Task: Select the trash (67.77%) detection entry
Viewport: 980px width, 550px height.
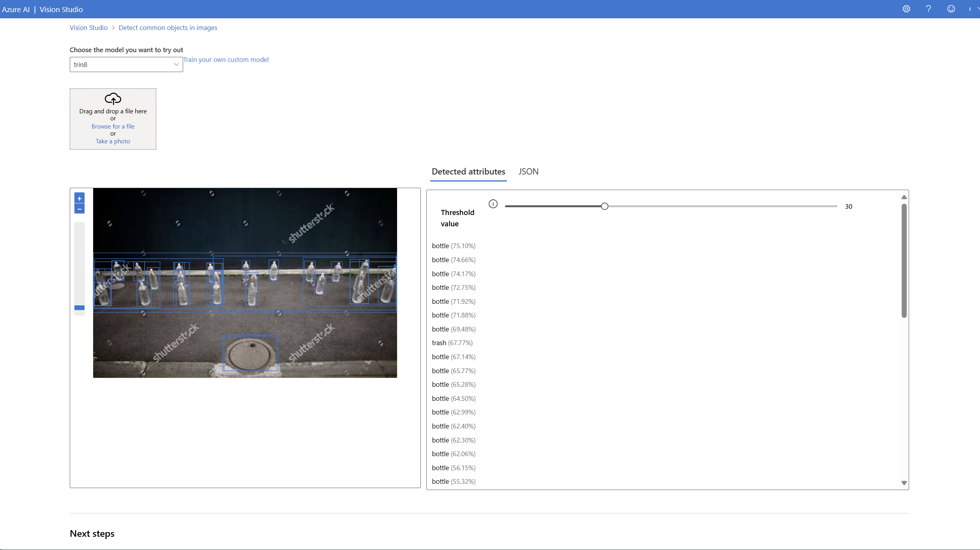Action: click(452, 343)
